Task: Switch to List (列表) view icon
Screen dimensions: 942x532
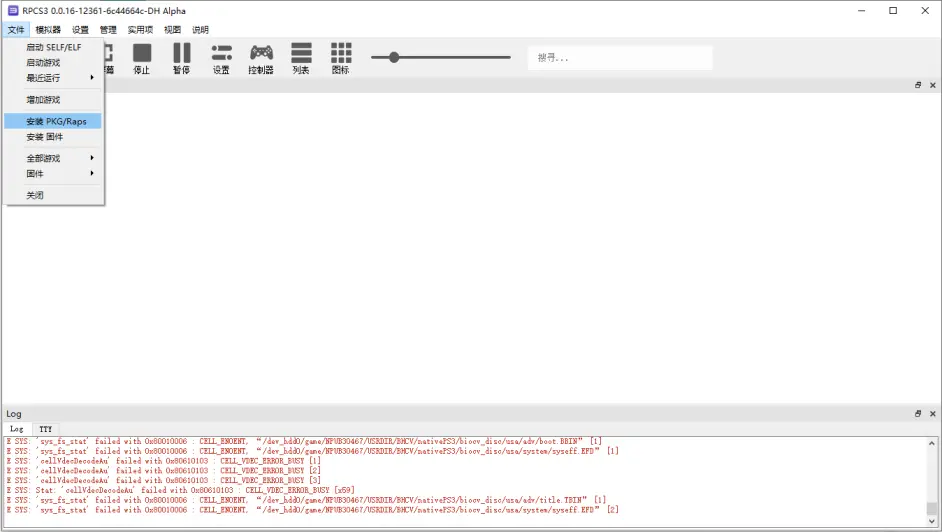Action: (x=301, y=58)
